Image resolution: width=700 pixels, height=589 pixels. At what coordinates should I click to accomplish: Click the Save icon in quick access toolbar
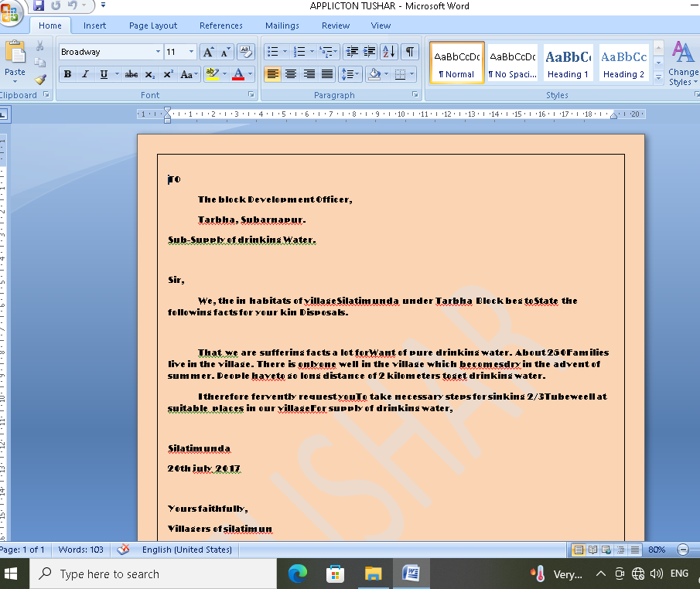point(38,6)
